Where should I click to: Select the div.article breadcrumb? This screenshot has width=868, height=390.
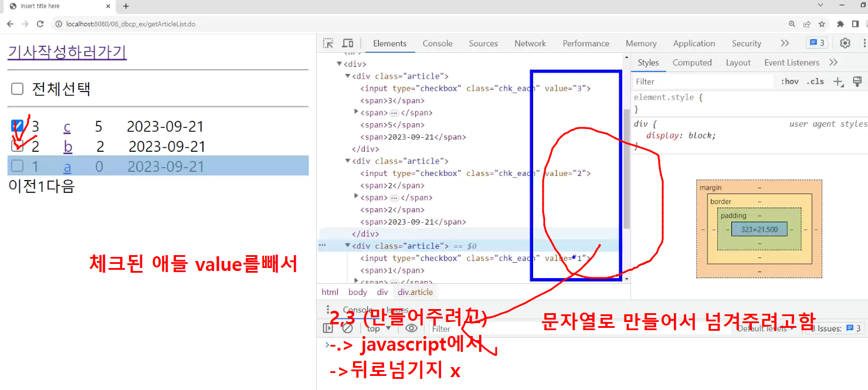pyautogui.click(x=415, y=292)
